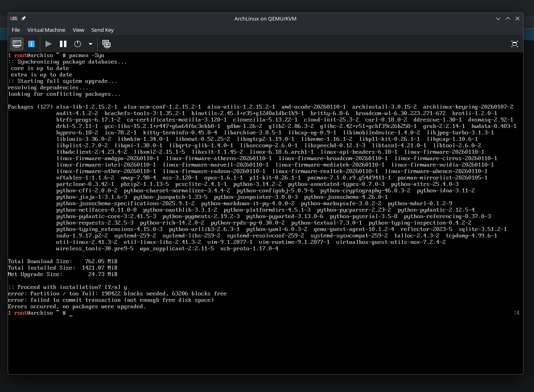Click the 'ArchLinux on QEMU/KVM' title bar
Image resolution: width=534 pixels, height=392 pixels.
pos(265,19)
